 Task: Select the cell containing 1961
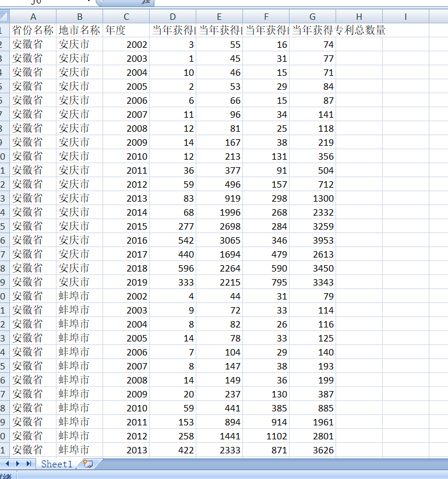point(312,422)
